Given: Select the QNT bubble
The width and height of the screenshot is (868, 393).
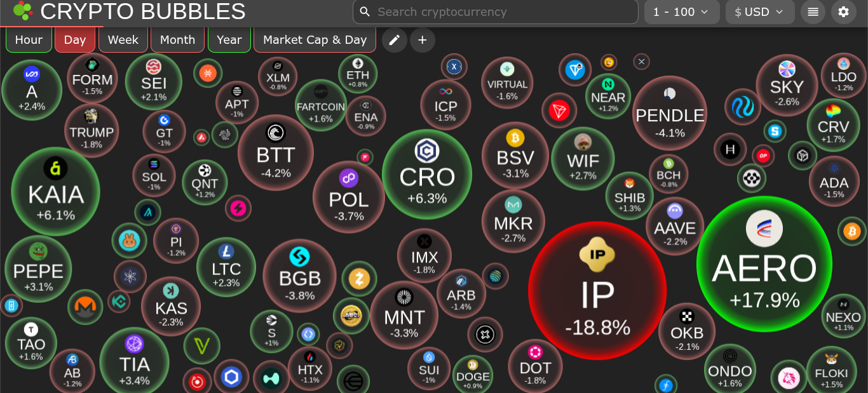Looking at the screenshot, I should 205,183.
